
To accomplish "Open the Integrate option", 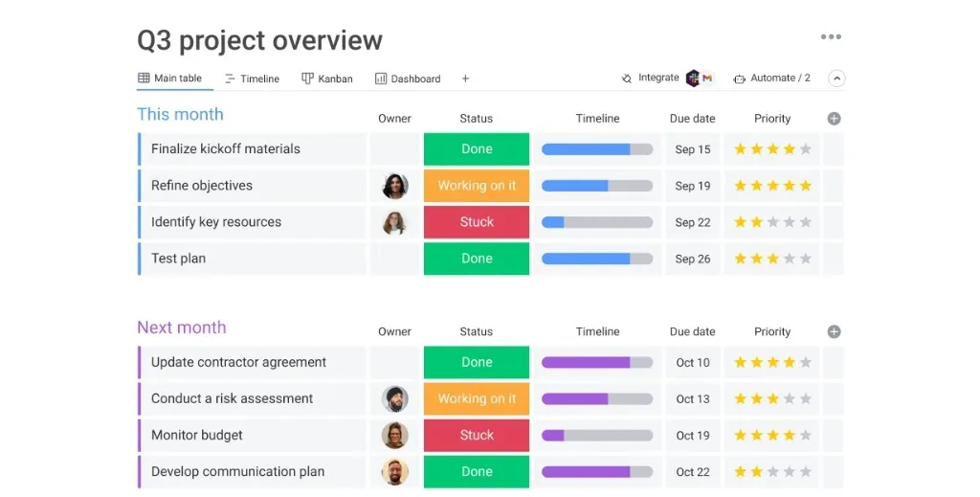I will 650,79.
